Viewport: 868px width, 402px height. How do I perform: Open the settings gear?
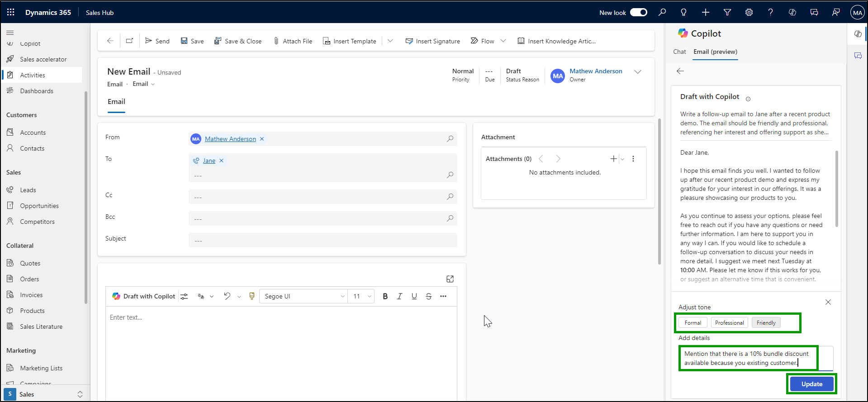(x=749, y=12)
